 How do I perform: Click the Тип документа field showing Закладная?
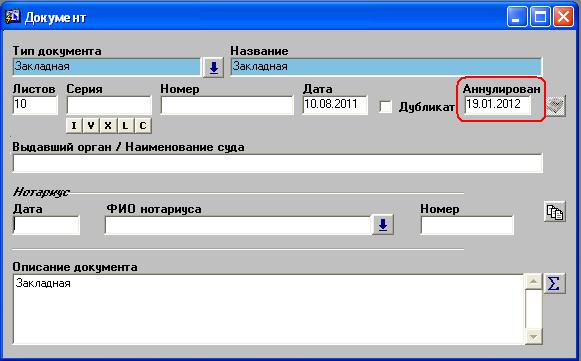[107, 67]
